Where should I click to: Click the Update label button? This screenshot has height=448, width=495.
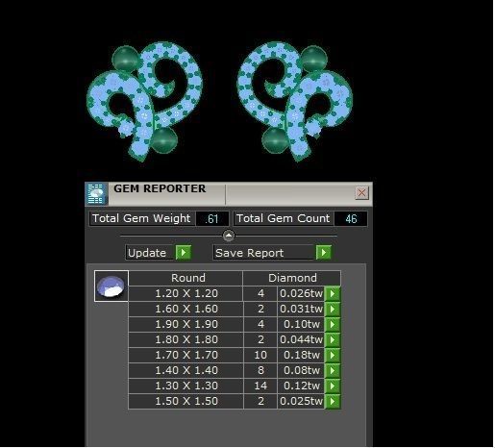pyautogui.click(x=150, y=253)
